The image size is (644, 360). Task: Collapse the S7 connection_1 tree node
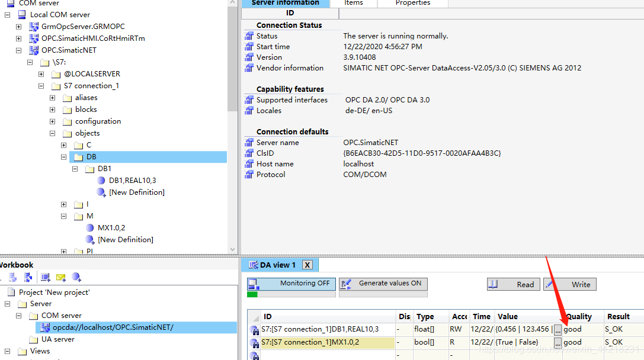click(40, 85)
